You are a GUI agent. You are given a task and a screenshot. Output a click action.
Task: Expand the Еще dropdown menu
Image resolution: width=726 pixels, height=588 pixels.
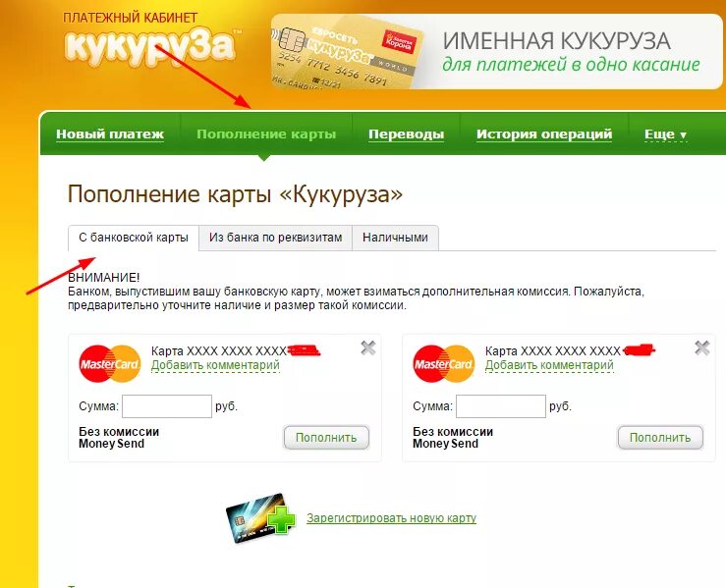pyautogui.click(x=665, y=134)
